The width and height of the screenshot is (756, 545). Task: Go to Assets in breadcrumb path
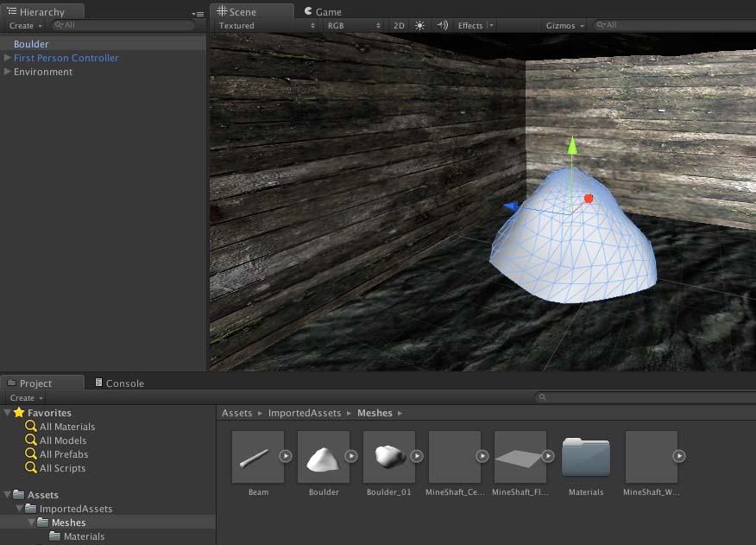(x=236, y=413)
